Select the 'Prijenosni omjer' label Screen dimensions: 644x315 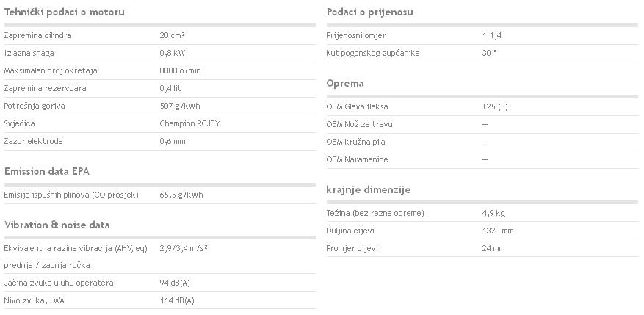(355, 35)
